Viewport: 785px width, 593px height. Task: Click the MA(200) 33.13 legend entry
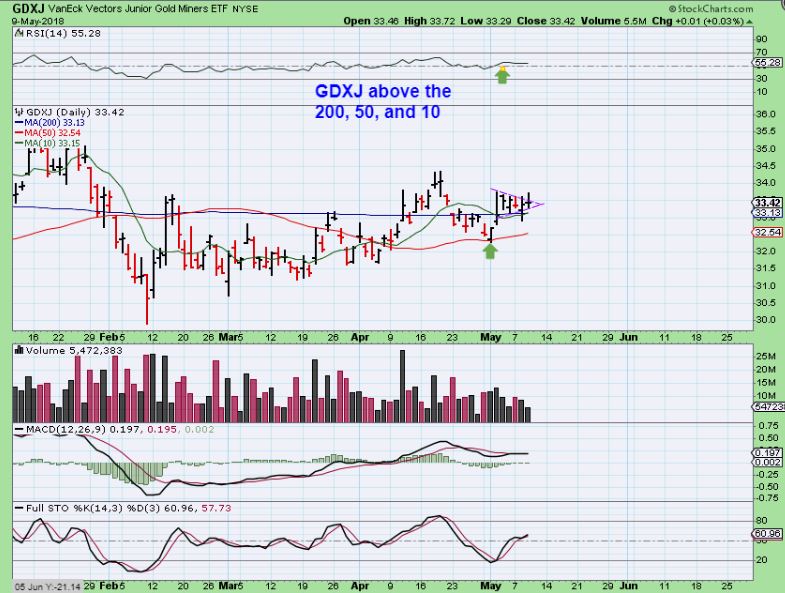55,123
